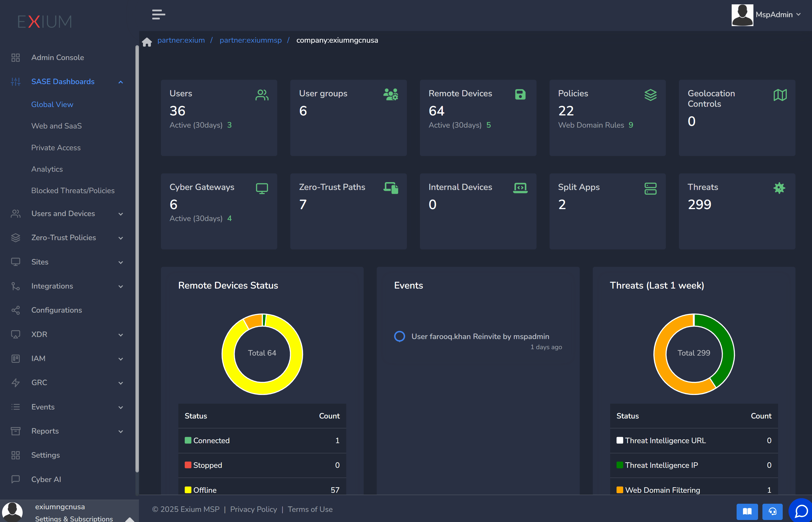Click the yellow Offline legend swatch
812x522 pixels.
[188, 490]
